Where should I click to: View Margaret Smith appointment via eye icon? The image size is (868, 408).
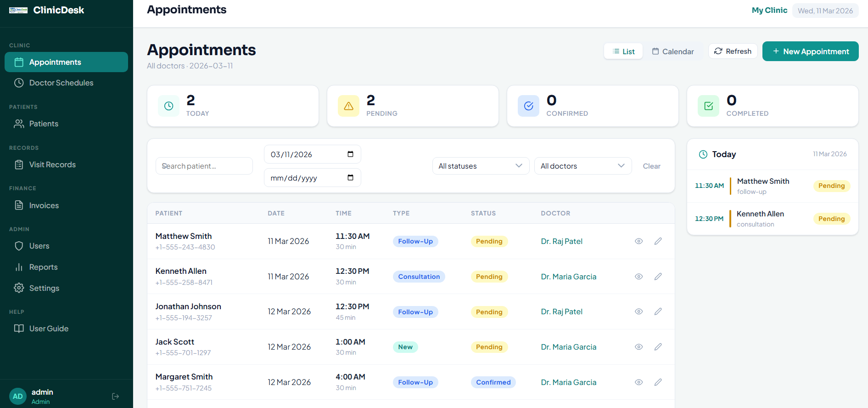click(638, 382)
